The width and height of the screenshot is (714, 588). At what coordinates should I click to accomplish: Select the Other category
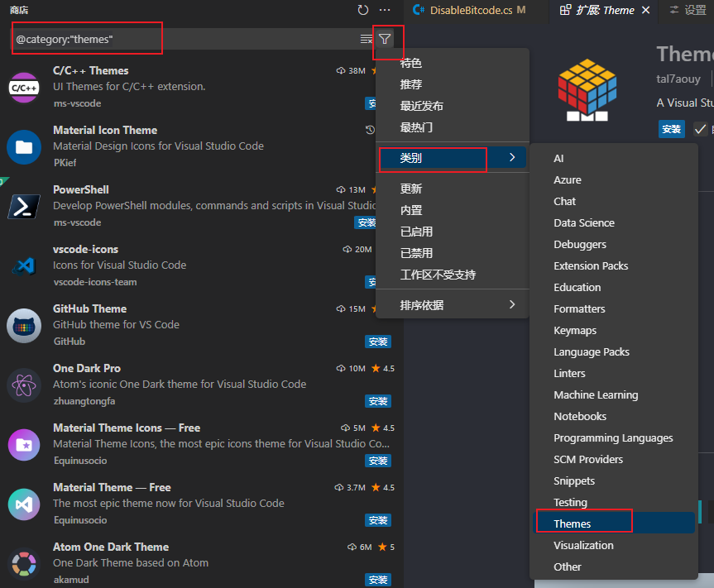[614, 567]
